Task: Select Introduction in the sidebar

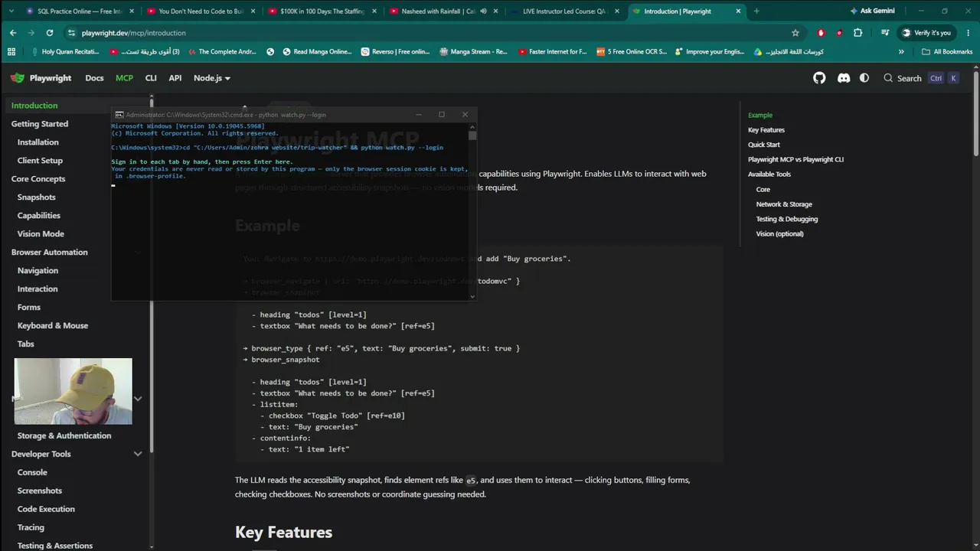Action: coord(77,106)
